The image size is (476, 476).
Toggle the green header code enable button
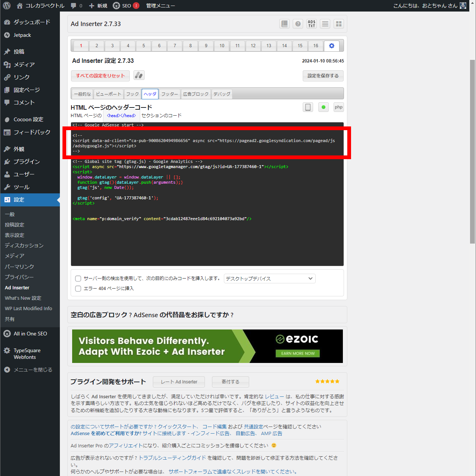pos(324,107)
